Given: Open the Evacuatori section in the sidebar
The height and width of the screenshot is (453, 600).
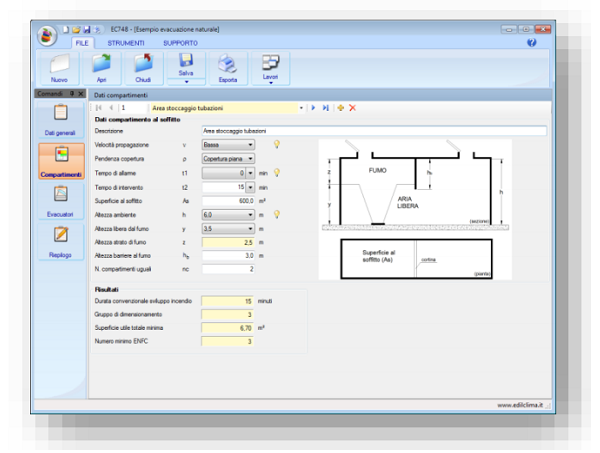Looking at the screenshot, I should tap(59, 199).
